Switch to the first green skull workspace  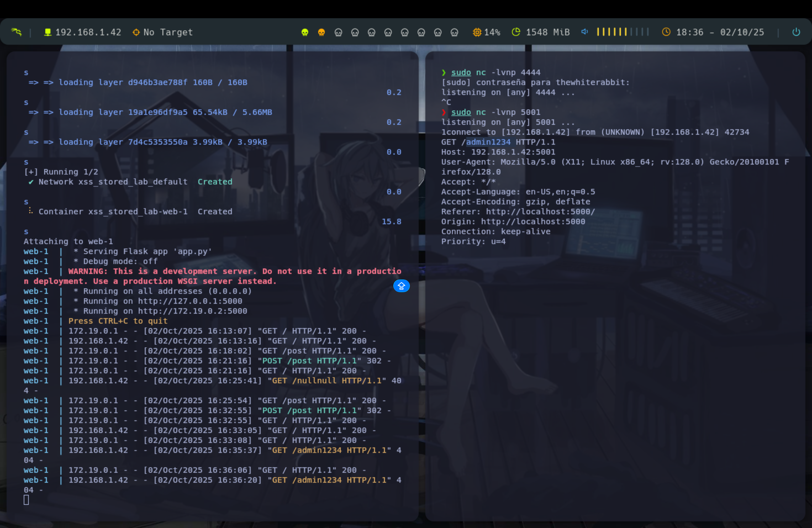tap(305, 32)
